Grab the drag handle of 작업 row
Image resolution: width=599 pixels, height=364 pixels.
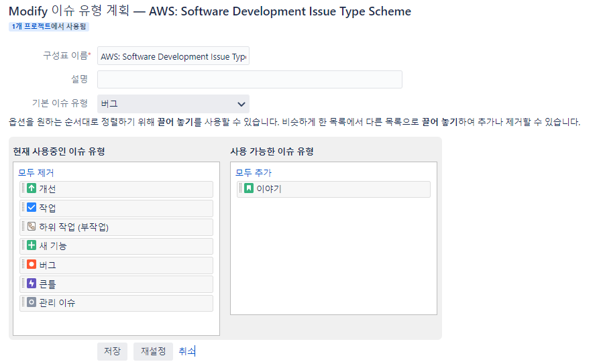click(23, 207)
